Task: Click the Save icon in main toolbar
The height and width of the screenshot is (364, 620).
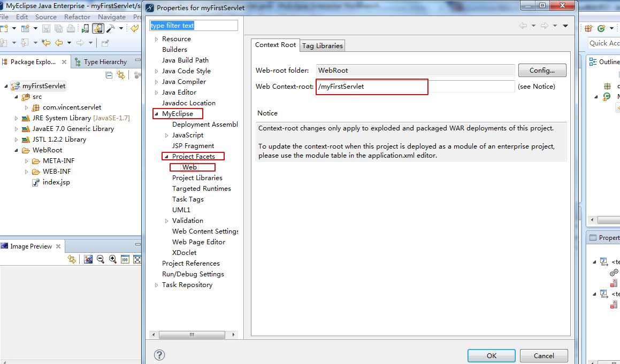Action: click(46, 28)
